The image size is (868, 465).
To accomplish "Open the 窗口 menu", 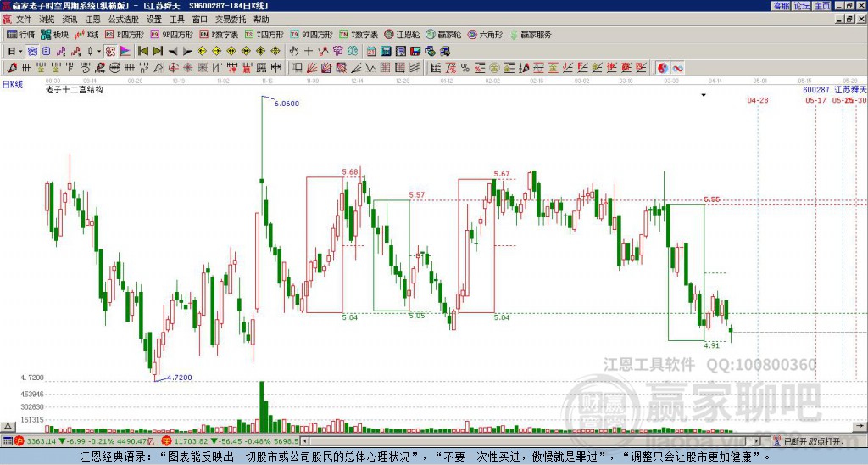I will (x=200, y=20).
